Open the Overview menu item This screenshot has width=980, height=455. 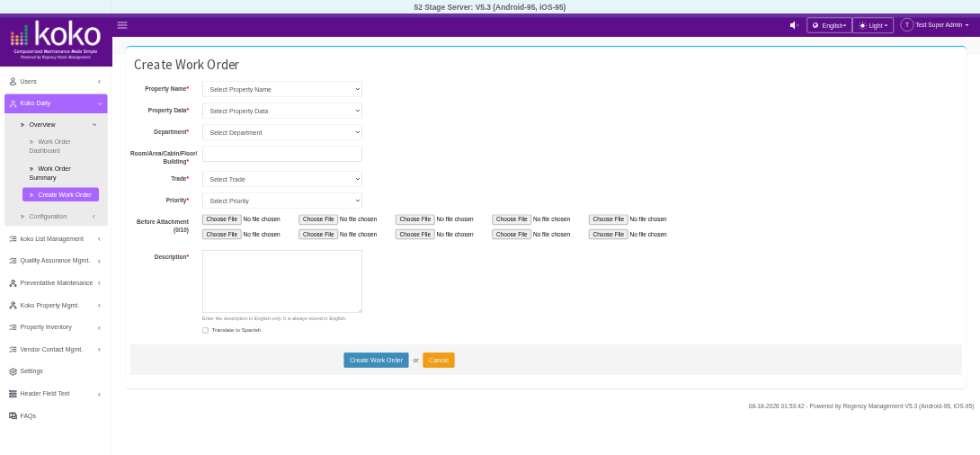pyautogui.click(x=42, y=125)
